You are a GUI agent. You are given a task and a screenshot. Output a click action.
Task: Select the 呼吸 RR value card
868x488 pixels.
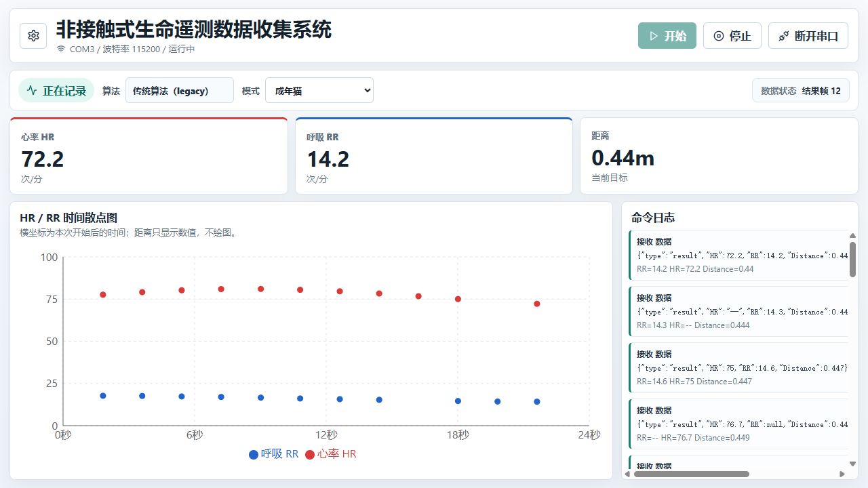(434, 156)
